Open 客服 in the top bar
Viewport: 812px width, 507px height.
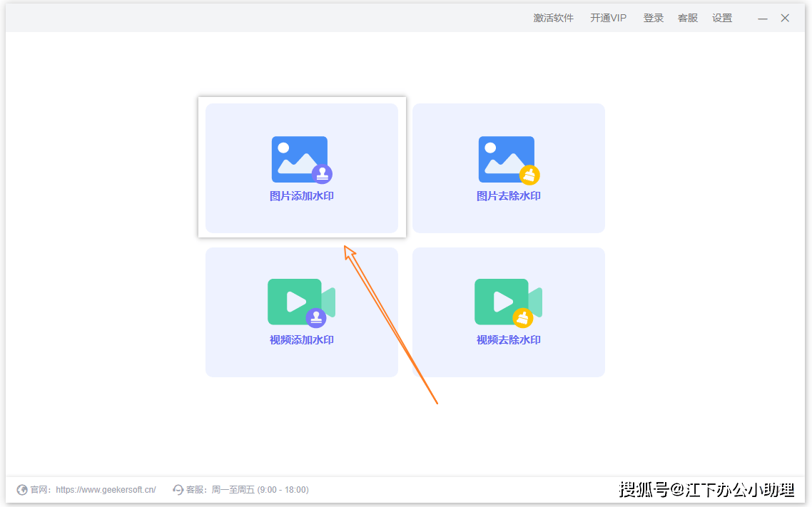click(688, 19)
